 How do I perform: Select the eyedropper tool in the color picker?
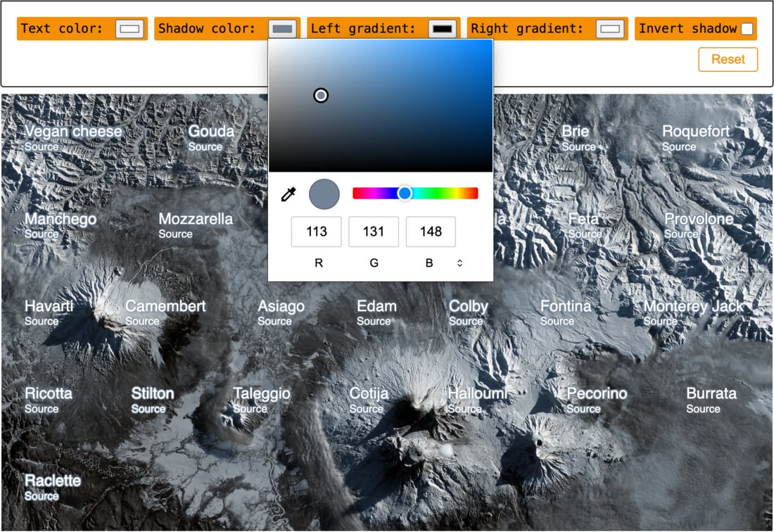click(288, 194)
